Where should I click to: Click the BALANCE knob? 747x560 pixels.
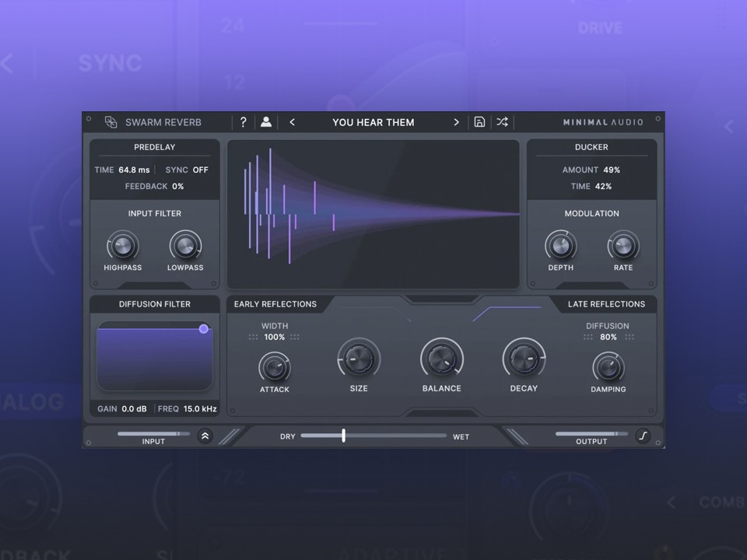pos(442,359)
